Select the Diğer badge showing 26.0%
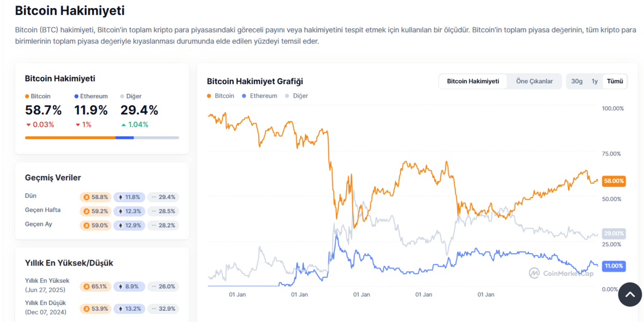This screenshot has height=322, width=644. [163, 286]
